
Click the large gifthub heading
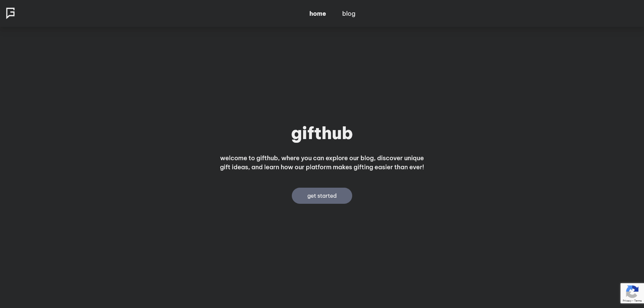point(322,133)
